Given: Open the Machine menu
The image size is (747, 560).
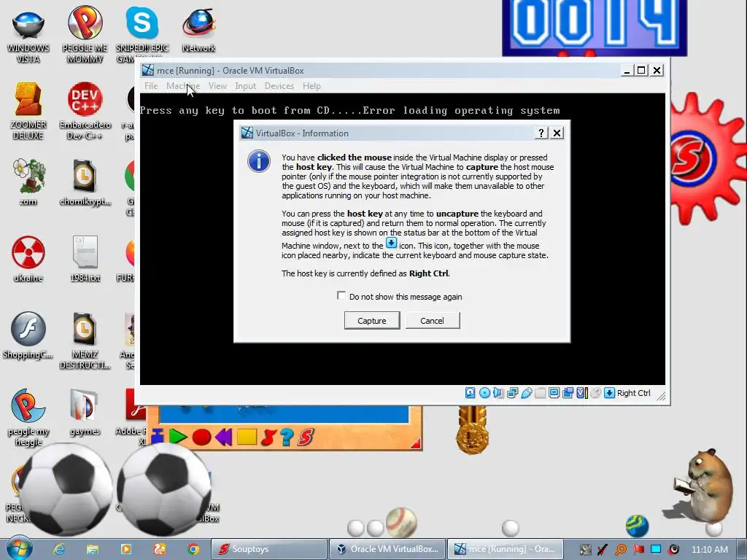Looking at the screenshot, I should pyautogui.click(x=183, y=86).
